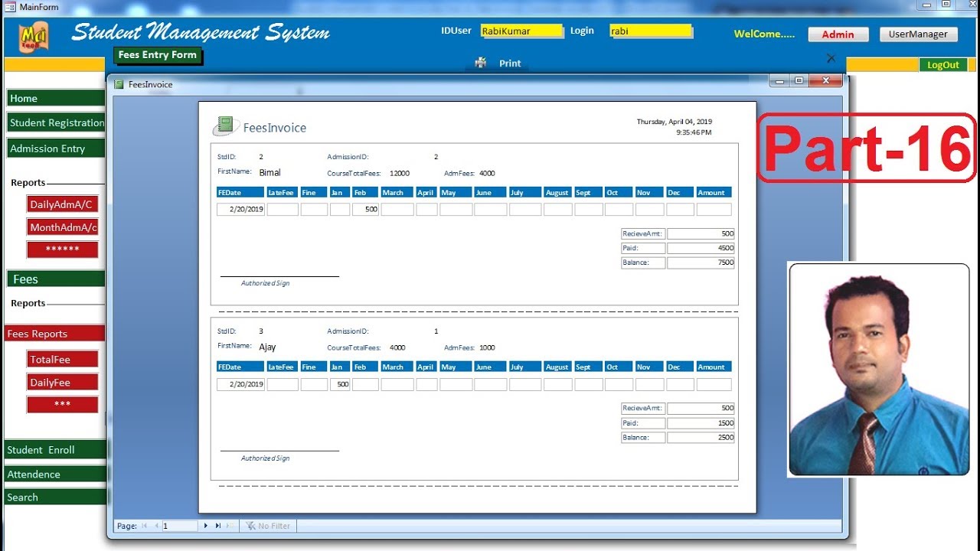
Task: Click Bimal's Feb cell with 500
Action: (365, 209)
